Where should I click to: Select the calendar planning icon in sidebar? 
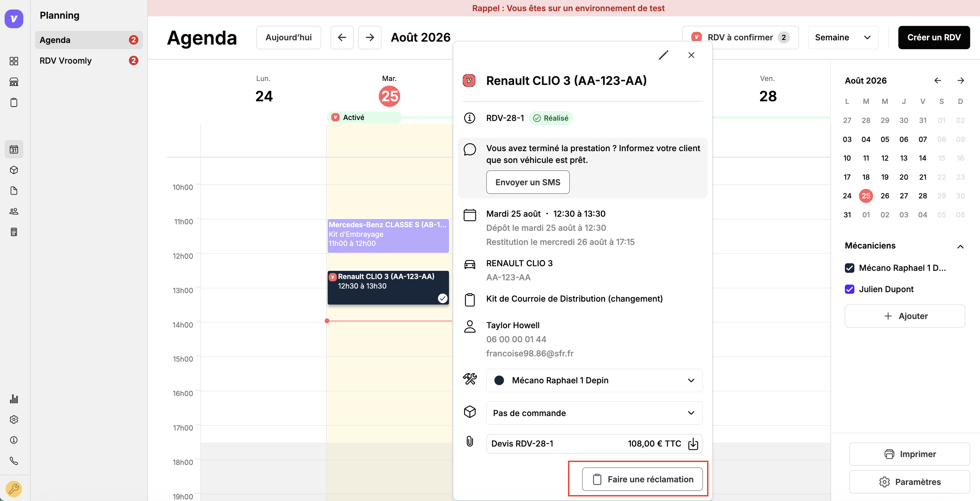point(14,150)
